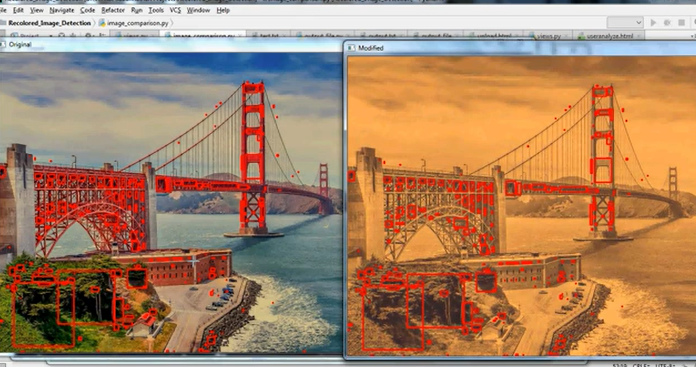Click the Recolored_Image_Detection breadcrumb
Screen dimensions: 696x367
(x=49, y=23)
